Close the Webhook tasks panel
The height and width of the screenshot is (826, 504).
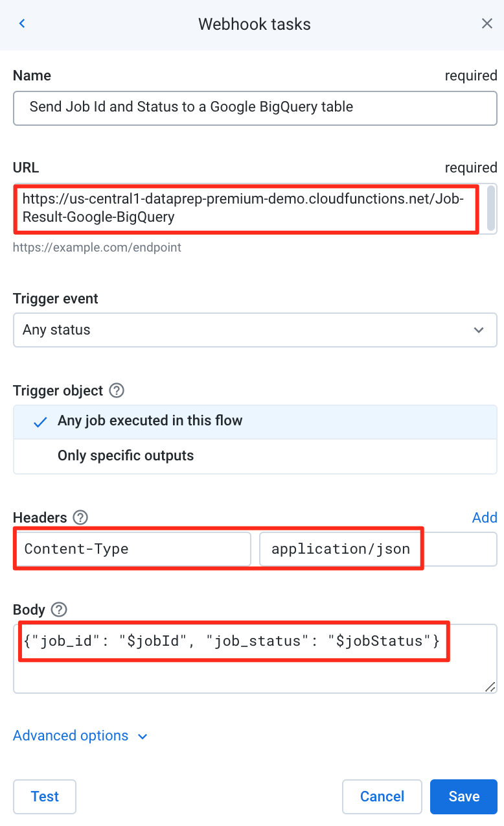pyautogui.click(x=487, y=24)
